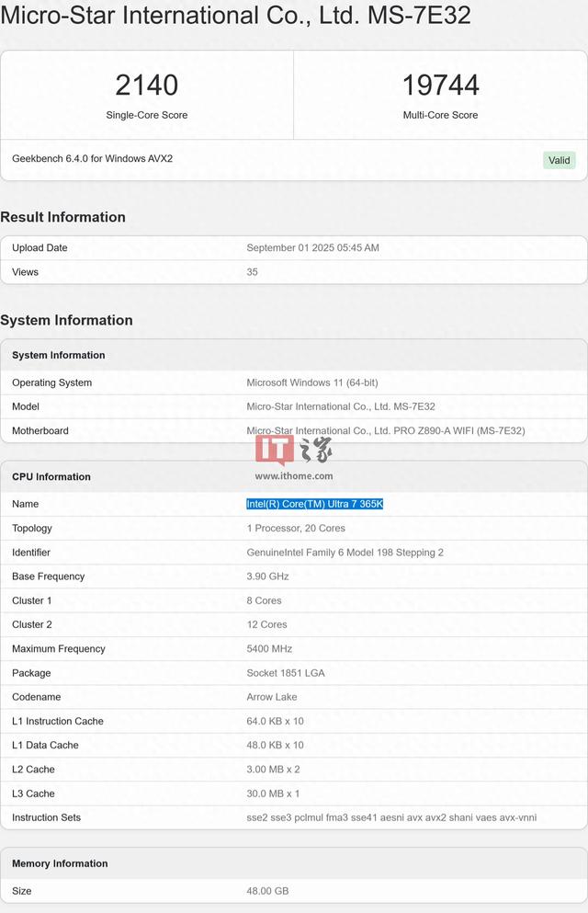Image resolution: width=588 pixels, height=913 pixels.
Task: Select 30.0 MB x 1 value
Action: [274, 793]
